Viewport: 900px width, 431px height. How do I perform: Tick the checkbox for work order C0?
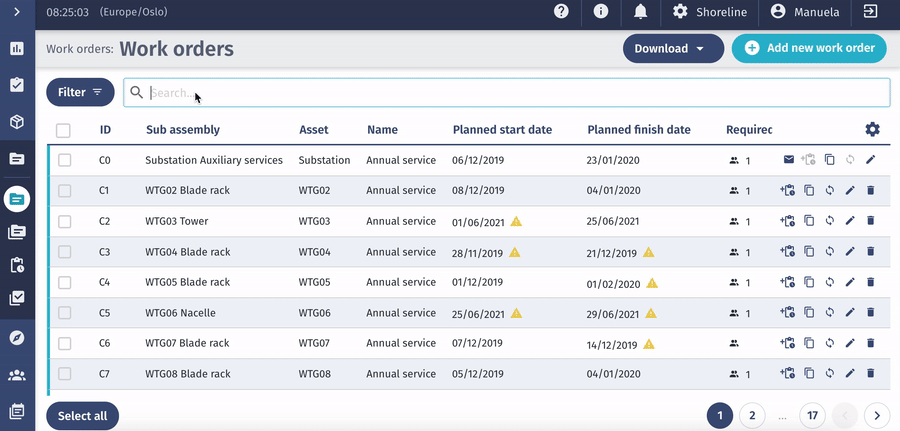tap(64, 160)
